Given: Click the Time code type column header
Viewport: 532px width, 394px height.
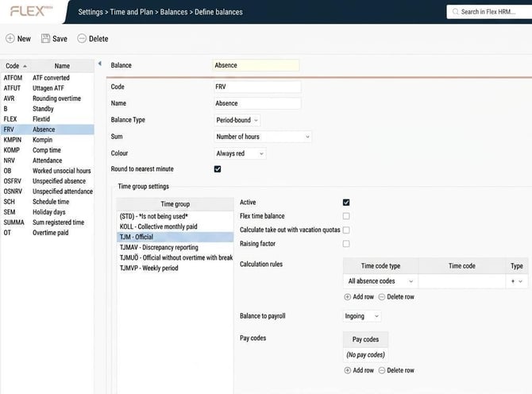Looking at the screenshot, I should (x=380, y=266).
